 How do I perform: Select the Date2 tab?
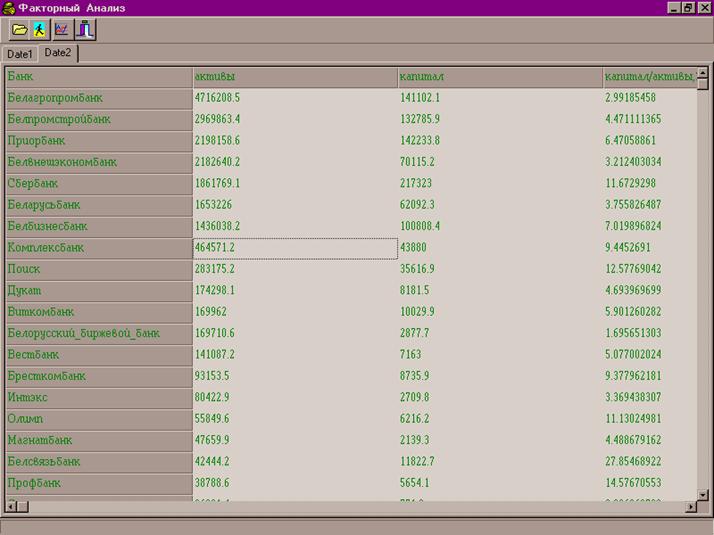[58, 53]
